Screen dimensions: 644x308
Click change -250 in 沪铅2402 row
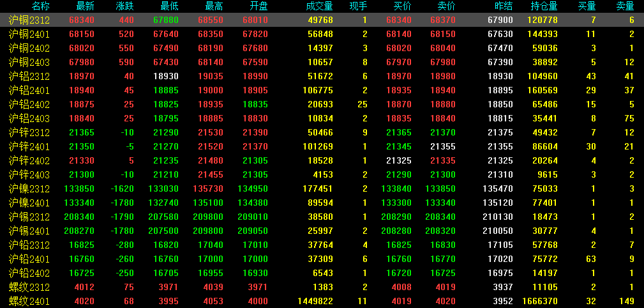tap(125, 273)
